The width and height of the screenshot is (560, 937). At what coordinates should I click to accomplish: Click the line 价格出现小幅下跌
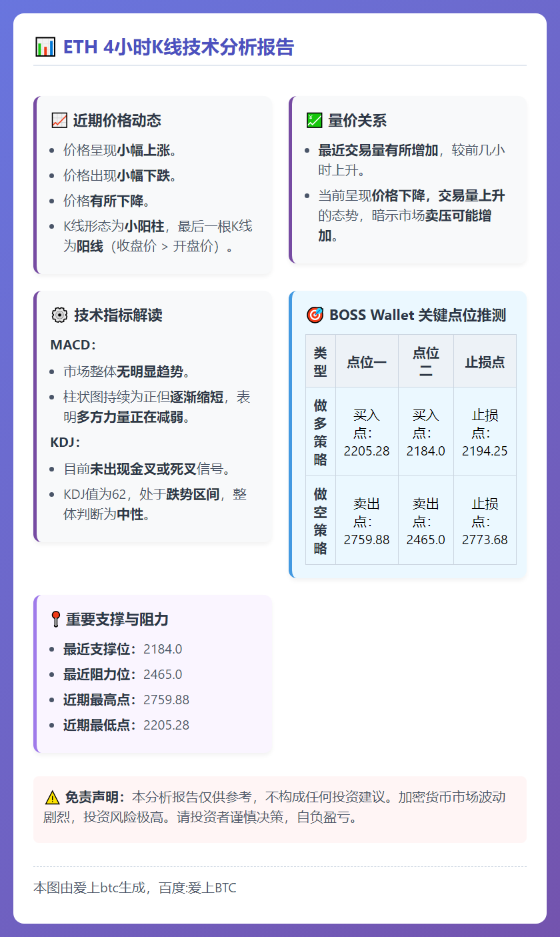point(120,175)
